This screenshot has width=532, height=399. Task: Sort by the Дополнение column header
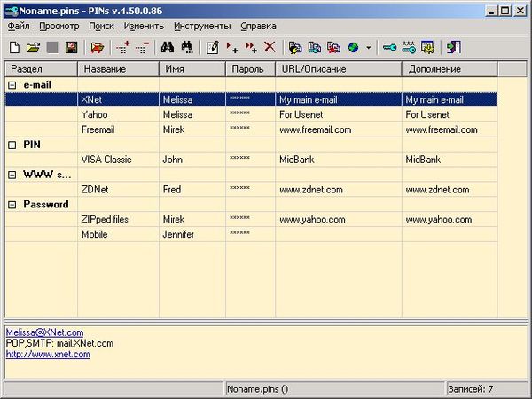coord(450,69)
